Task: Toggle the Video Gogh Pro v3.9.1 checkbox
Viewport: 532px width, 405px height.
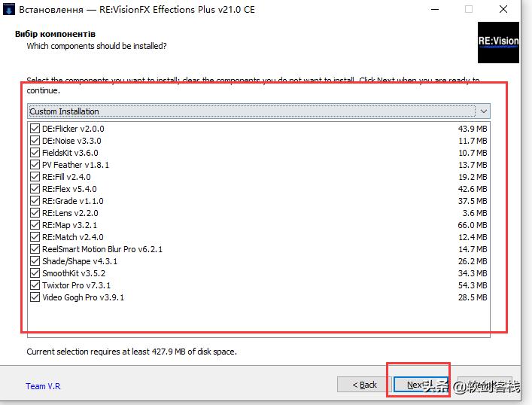Action: pyautogui.click(x=35, y=297)
